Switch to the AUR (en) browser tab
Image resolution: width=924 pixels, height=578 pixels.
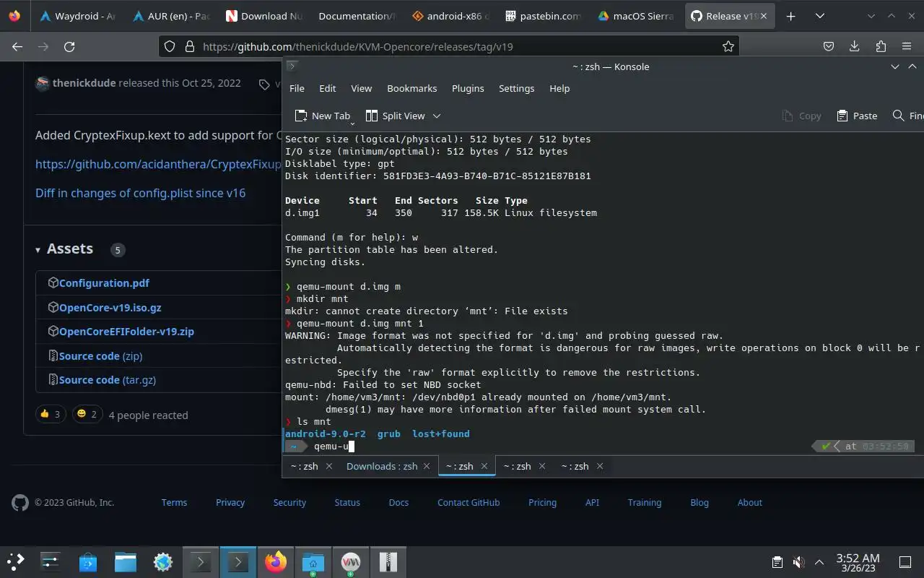click(170, 16)
